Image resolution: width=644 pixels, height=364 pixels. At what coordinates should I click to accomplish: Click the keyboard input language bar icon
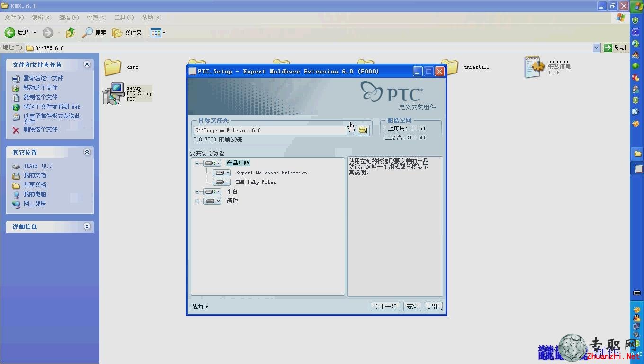tap(637, 292)
